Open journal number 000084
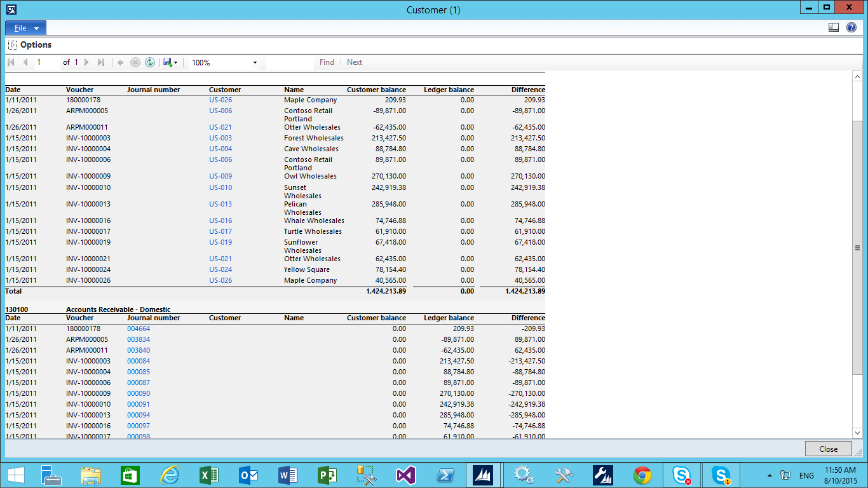Image resolution: width=868 pixels, height=488 pixels. pos(139,361)
